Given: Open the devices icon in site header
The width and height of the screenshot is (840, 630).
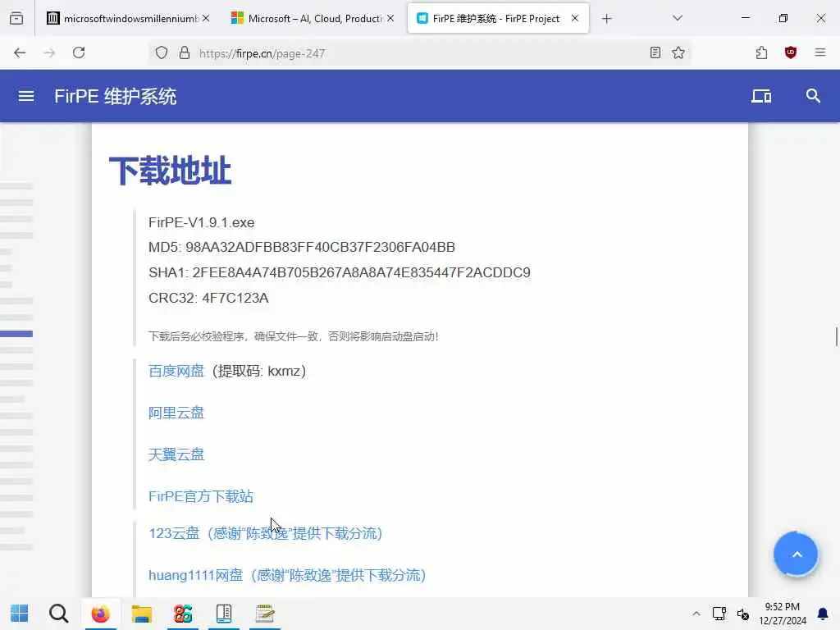Looking at the screenshot, I should [761, 97].
